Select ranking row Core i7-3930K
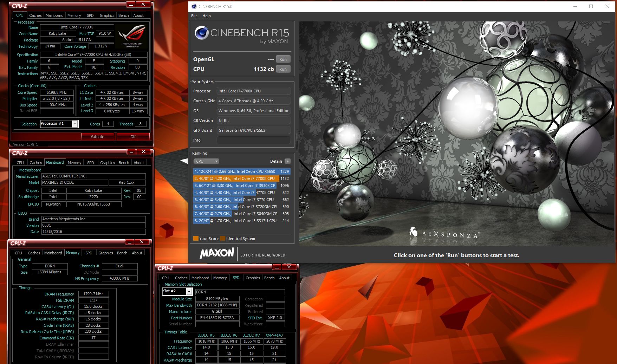This screenshot has height=364, width=617. 241,186
